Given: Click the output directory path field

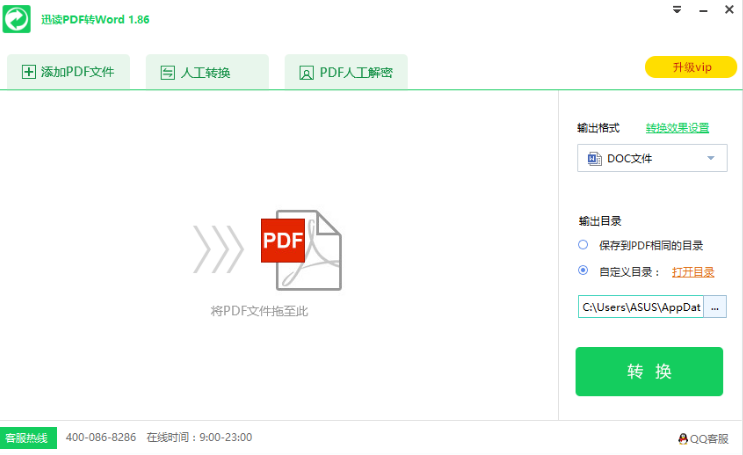Looking at the screenshot, I should click(641, 307).
